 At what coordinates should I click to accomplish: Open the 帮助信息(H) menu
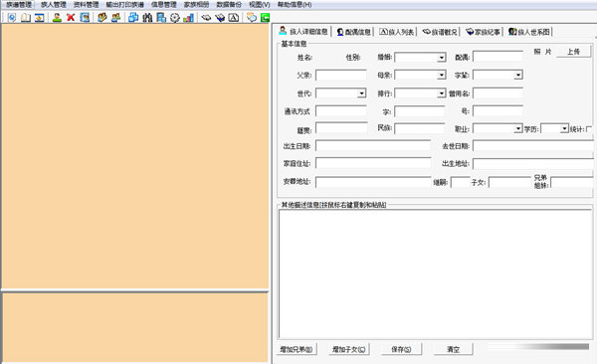(295, 5)
